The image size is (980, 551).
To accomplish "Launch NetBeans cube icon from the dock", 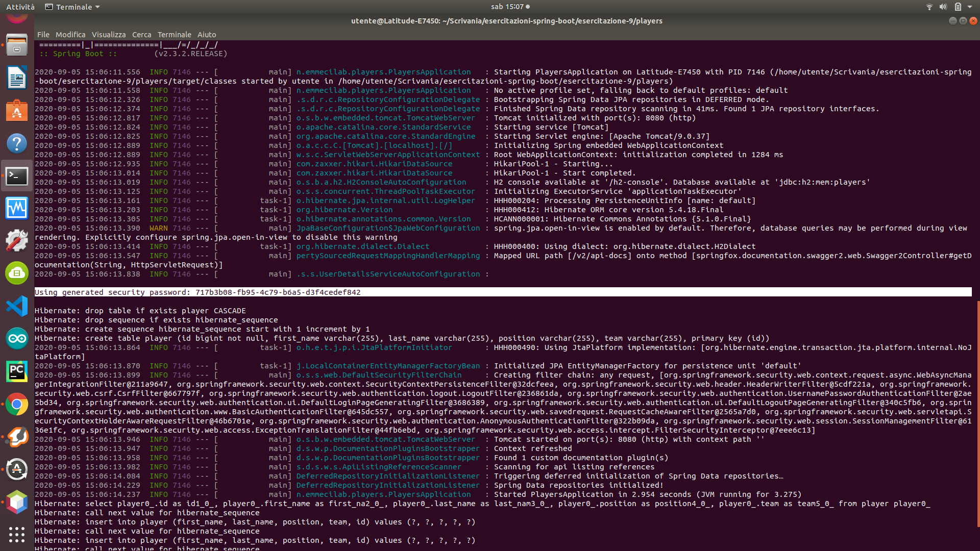I will coord(17,502).
